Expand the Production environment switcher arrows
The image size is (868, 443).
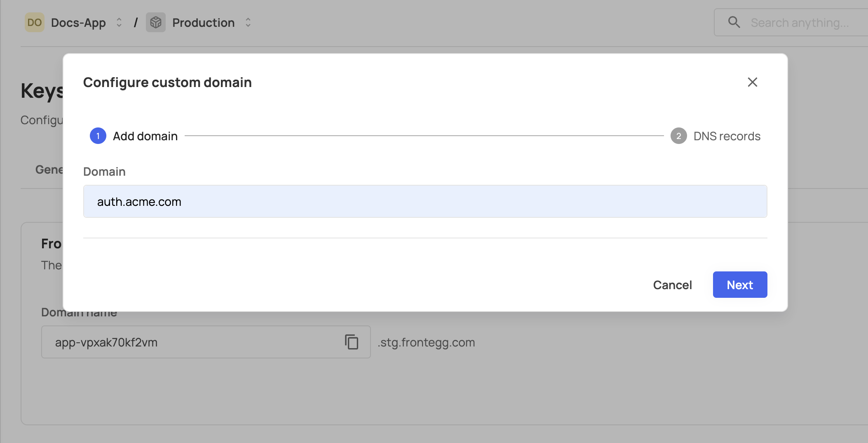pyautogui.click(x=248, y=23)
